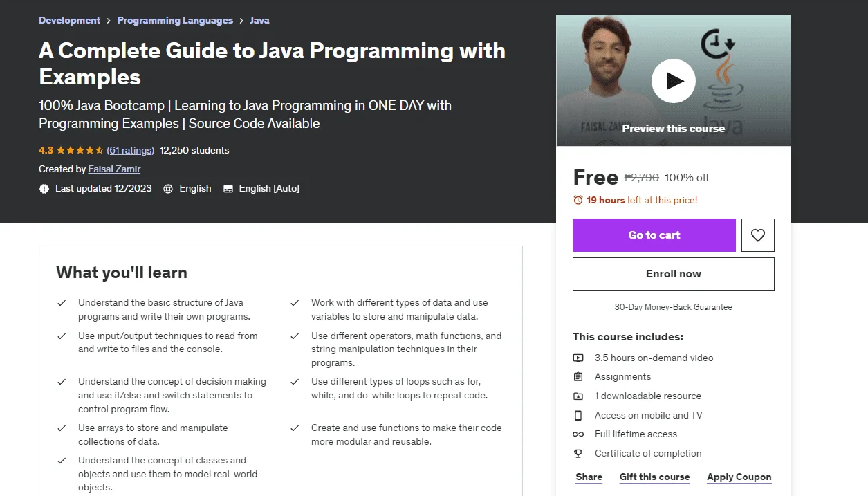Click the globe language icon
Viewport: 868px width, 496px height.
(x=167, y=188)
